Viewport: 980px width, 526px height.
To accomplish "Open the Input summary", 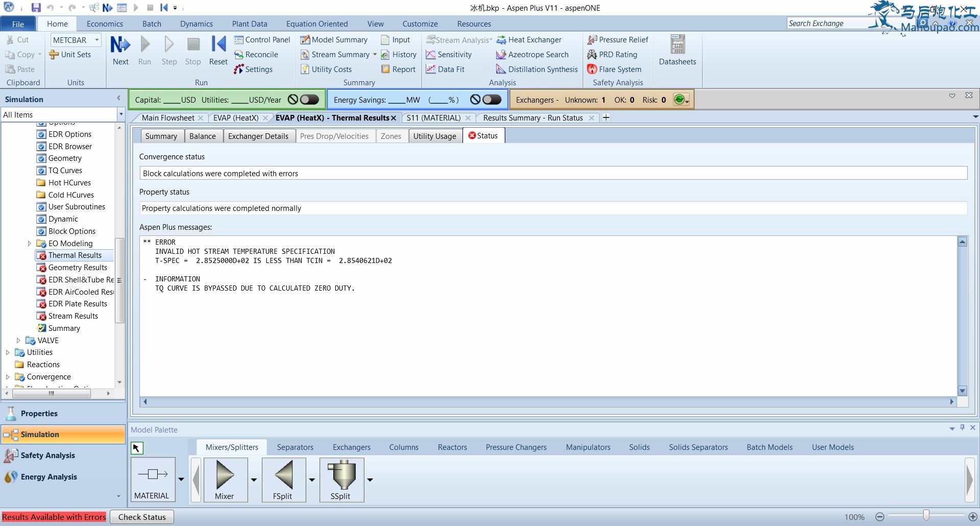I will pos(396,40).
